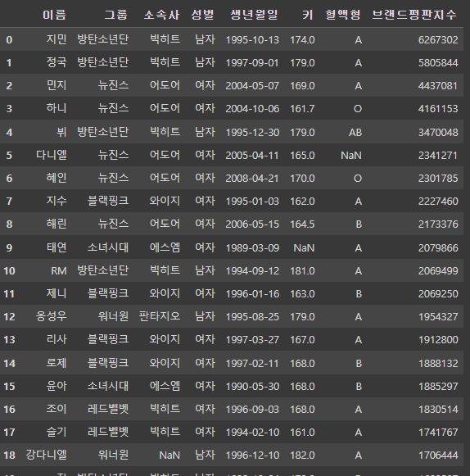
Task: Click the 혈액형 column header
Action: point(343,15)
